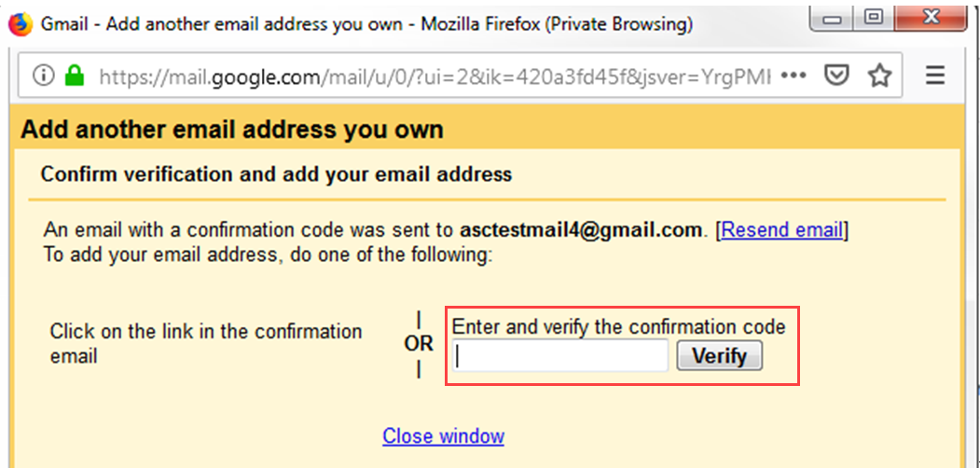Minimize the Firefox window
The image size is (980, 468).
tap(831, 19)
